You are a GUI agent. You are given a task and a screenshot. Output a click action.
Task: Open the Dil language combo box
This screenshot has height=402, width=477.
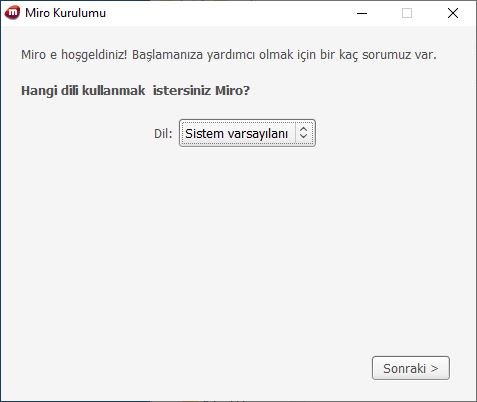coord(247,133)
